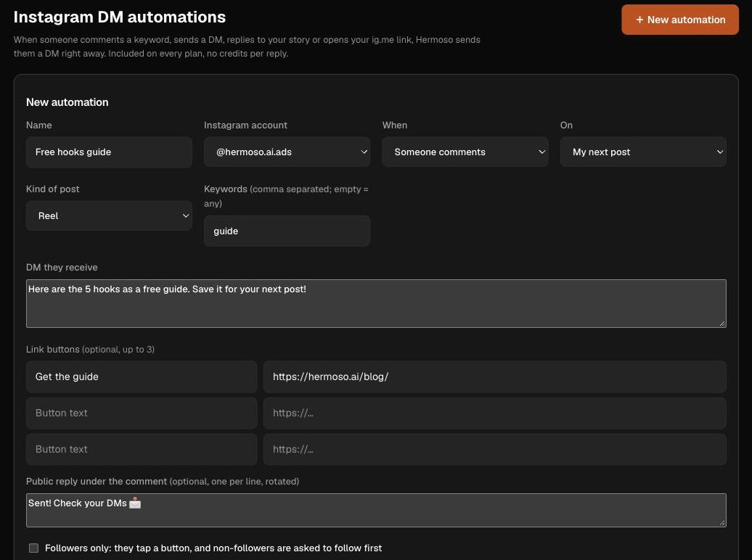752x560 pixels.
Task: Click the 'Link buttons (optional, up to 3)' label
Action: 90,349
